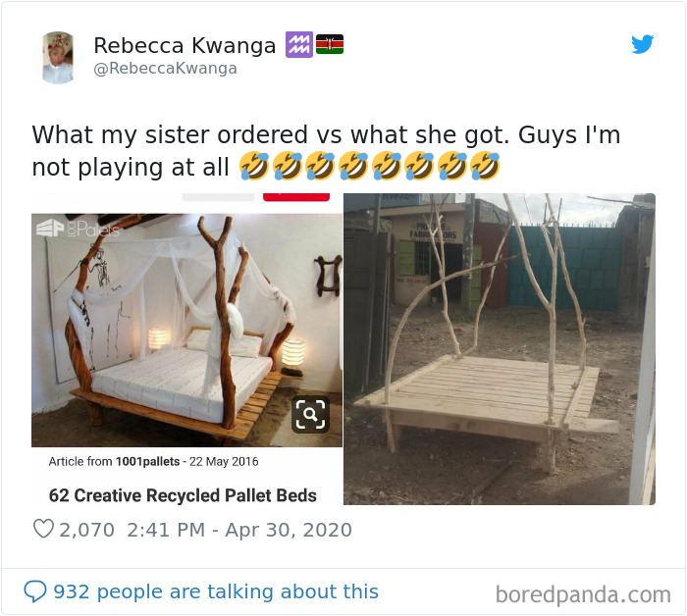Click the Twitter bird logo
The height and width of the screenshot is (616, 687).
point(642,44)
